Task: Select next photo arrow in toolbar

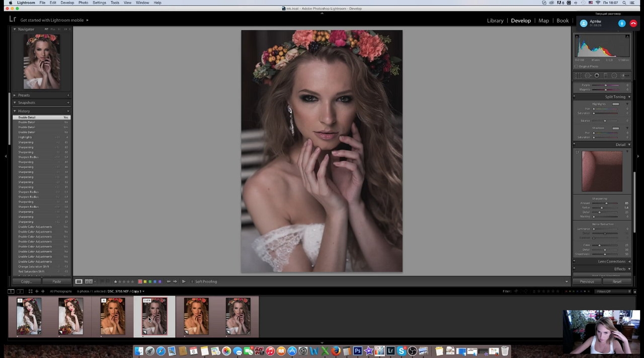Action: 175,281
